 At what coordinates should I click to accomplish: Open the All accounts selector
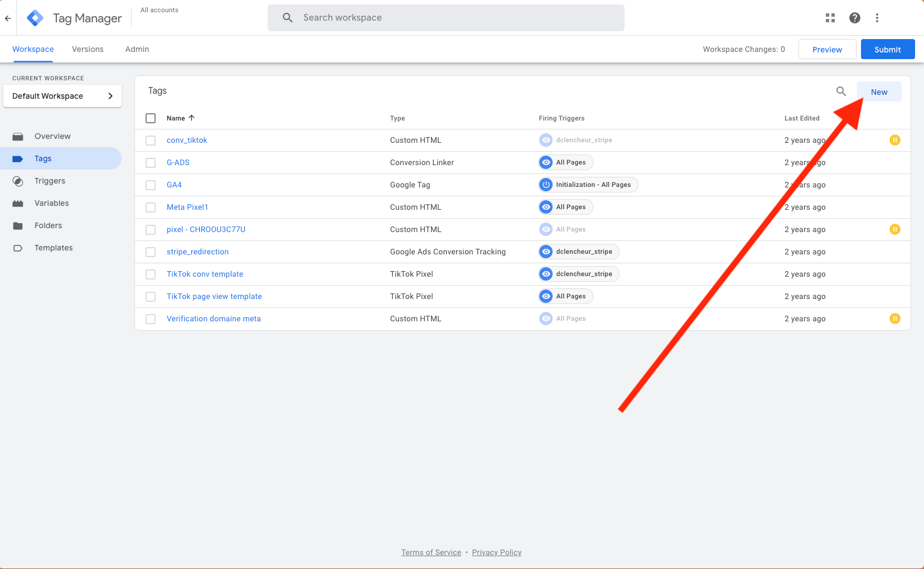pos(159,10)
